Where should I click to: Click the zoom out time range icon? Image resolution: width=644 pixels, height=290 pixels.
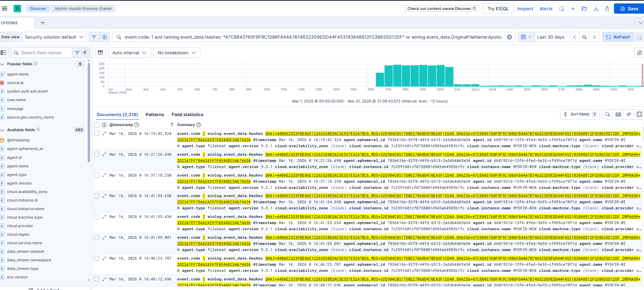pos(584,37)
